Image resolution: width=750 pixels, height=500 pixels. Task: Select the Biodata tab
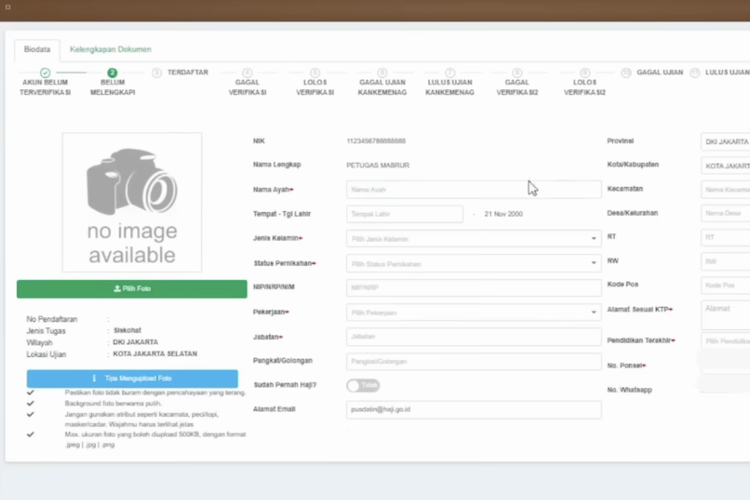point(37,49)
